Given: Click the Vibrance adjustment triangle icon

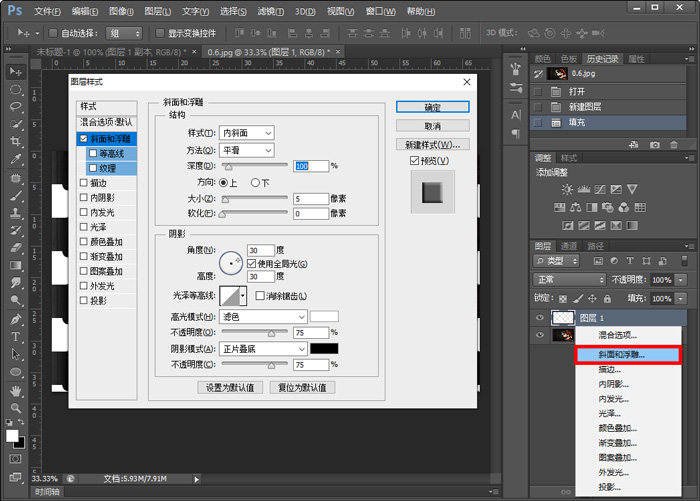Looking at the screenshot, I should pyautogui.click(x=632, y=189).
